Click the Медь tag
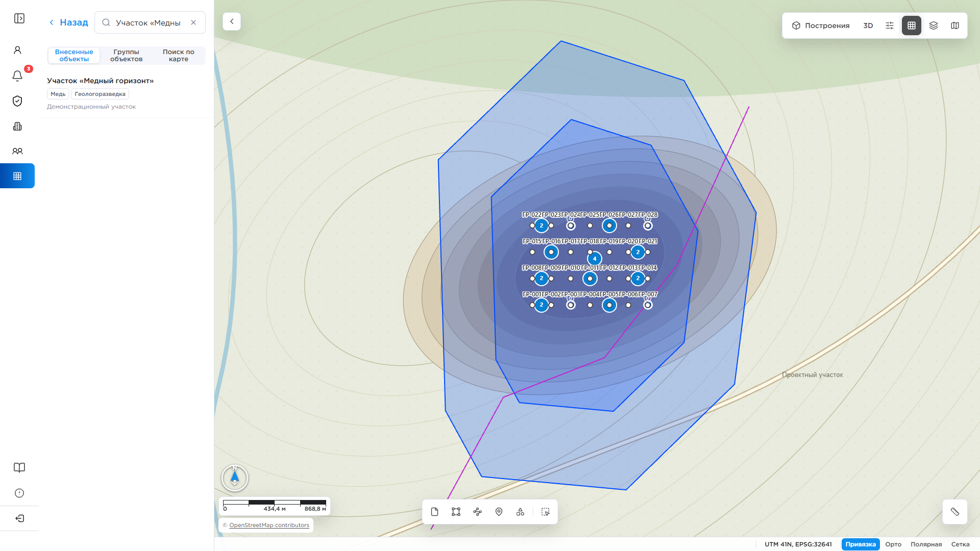Image resolution: width=980 pixels, height=551 pixels. coord(58,94)
